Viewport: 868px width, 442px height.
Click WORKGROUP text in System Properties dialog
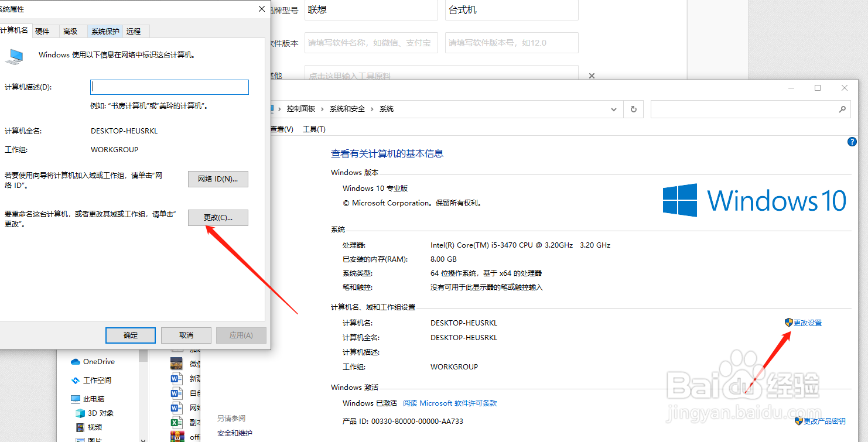(115, 150)
